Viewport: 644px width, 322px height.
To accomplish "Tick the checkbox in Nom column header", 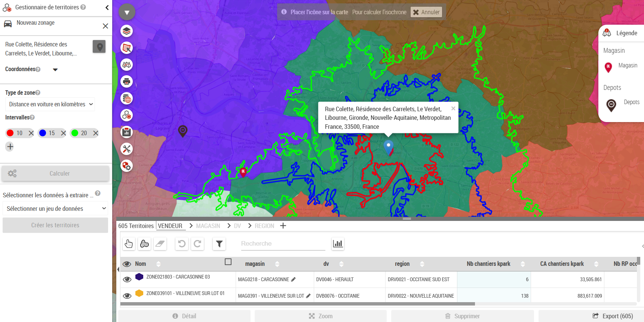I will coord(228,262).
